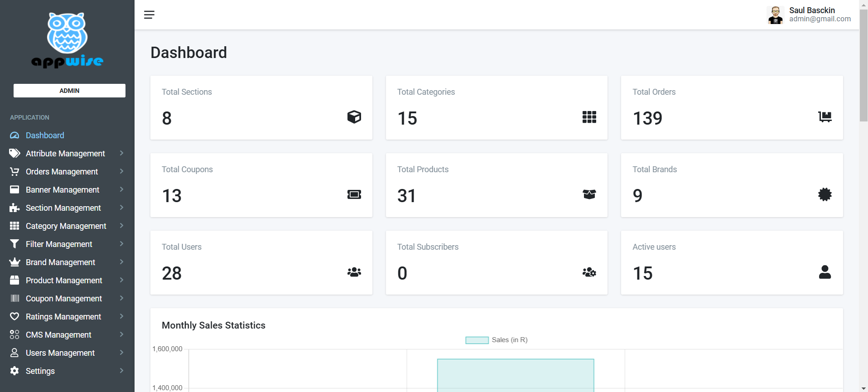Click the Coupon Management barcode icon
The height and width of the screenshot is (392, 868).
[14, 298]
